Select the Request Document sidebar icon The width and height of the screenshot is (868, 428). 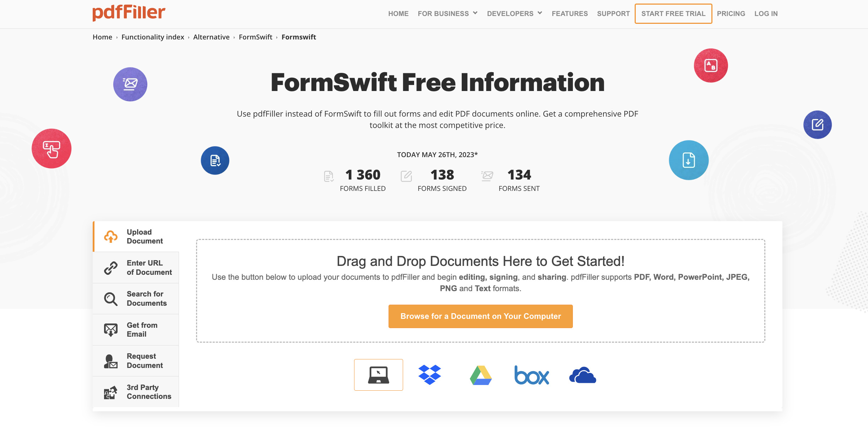pos(110,360)
